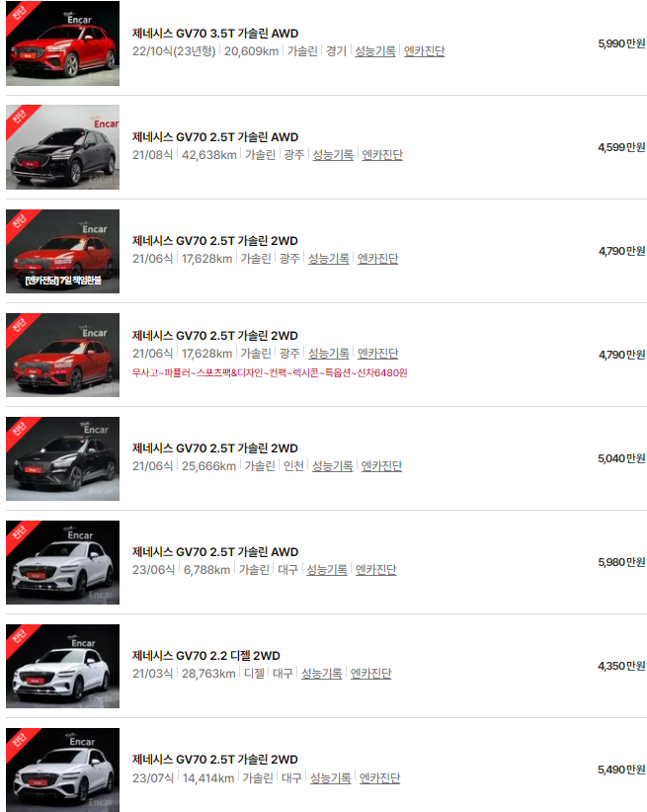Click 성능기록 link for the 5,990만원 listing

pyautogui.click(x=375, y=51)
